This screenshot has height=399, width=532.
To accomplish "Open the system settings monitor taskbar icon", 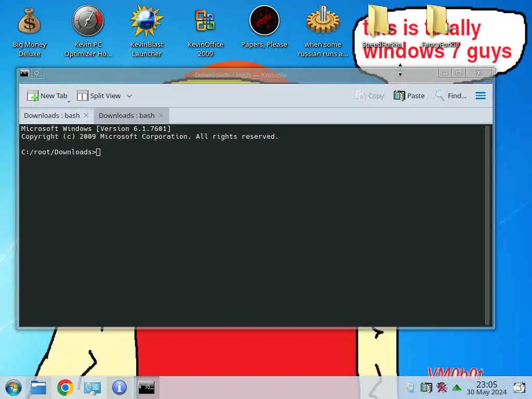I will coord(92,388).
